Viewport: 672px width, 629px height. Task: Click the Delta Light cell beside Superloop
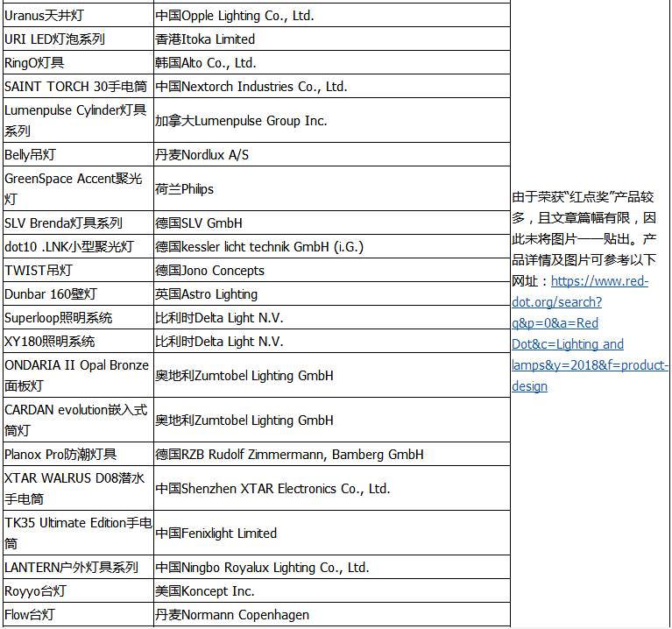(x=332, y=317)
